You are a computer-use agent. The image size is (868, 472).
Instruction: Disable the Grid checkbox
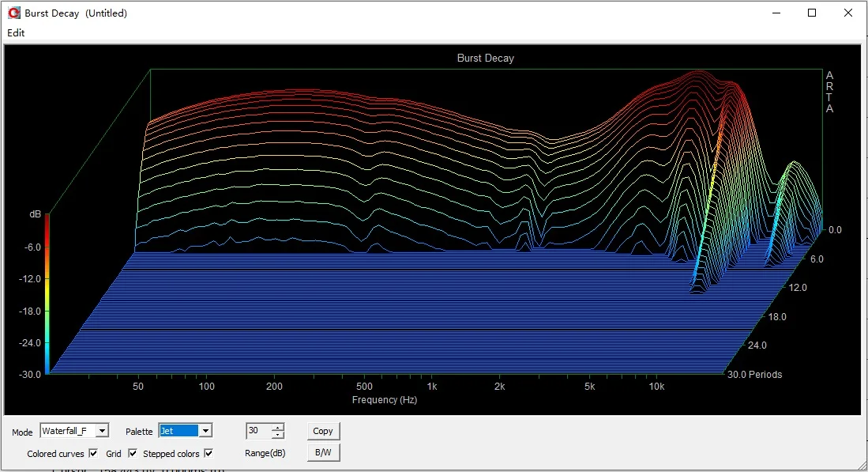[133, 454]
